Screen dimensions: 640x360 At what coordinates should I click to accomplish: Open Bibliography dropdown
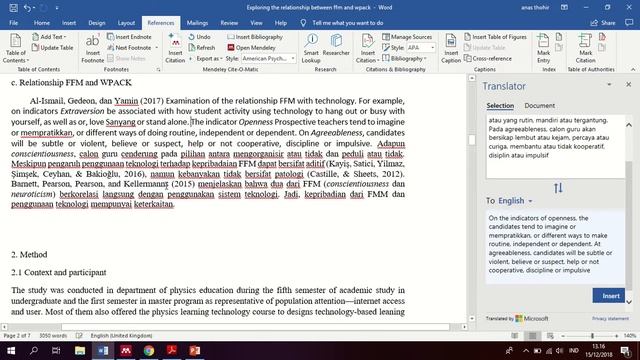pos(404,59)
